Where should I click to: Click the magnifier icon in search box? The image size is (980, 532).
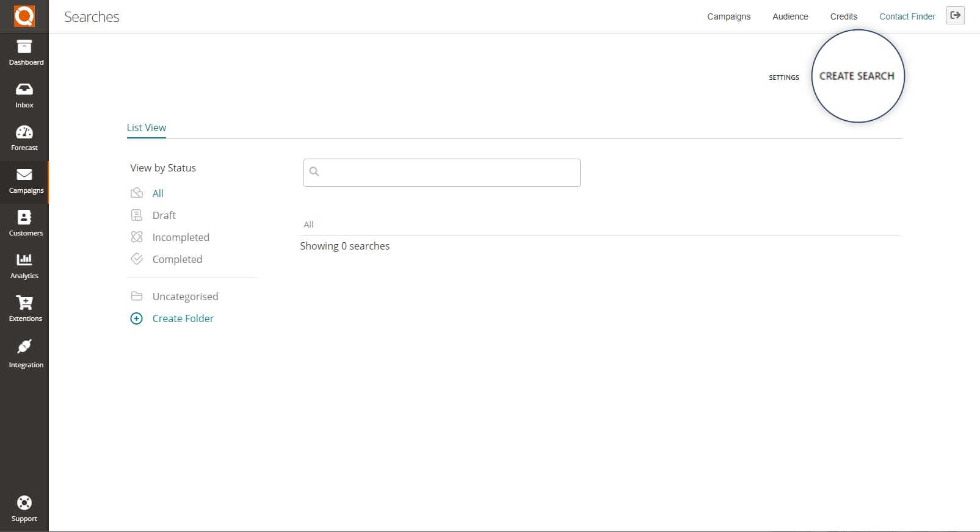pos(314,171)
